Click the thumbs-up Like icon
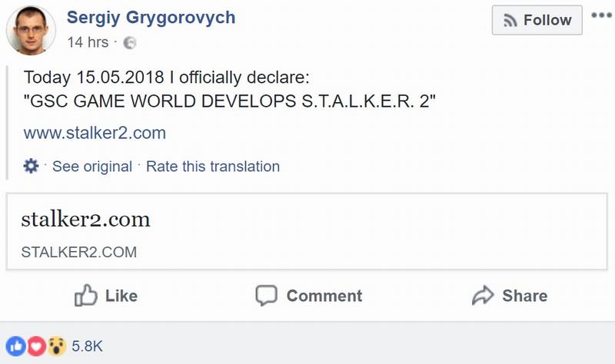 [85, 296]
